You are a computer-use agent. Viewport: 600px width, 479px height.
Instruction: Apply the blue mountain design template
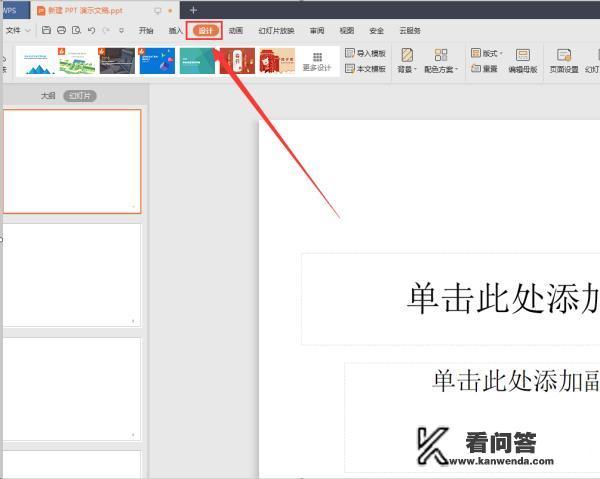37,61
